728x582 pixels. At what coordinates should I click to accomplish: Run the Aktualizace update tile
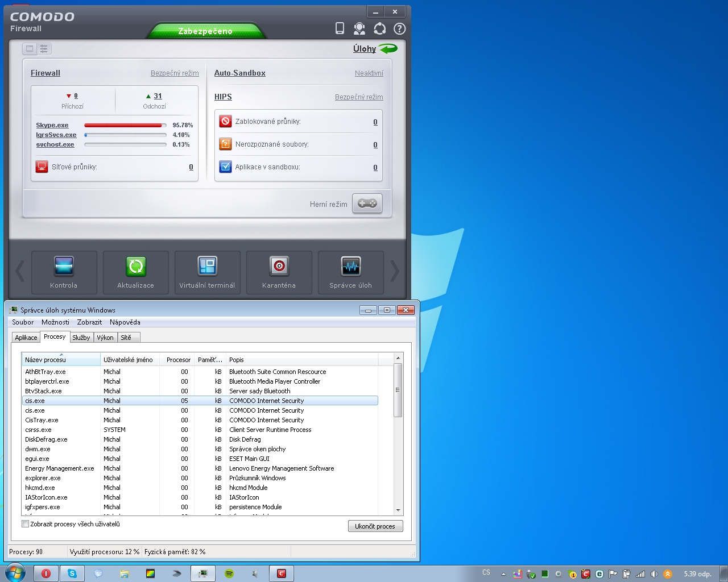(135, 272)
